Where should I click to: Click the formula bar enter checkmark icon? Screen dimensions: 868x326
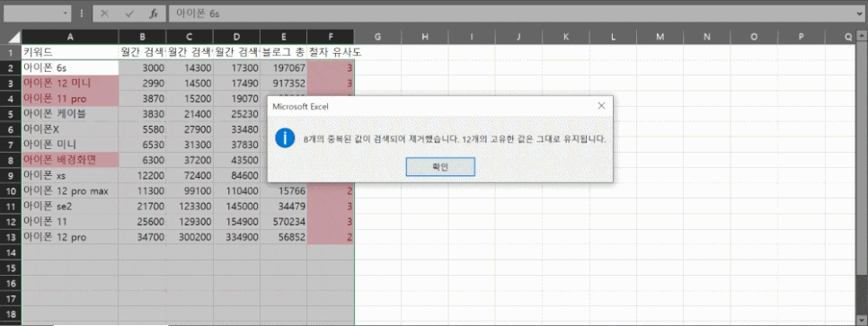(x=129, y=13)
